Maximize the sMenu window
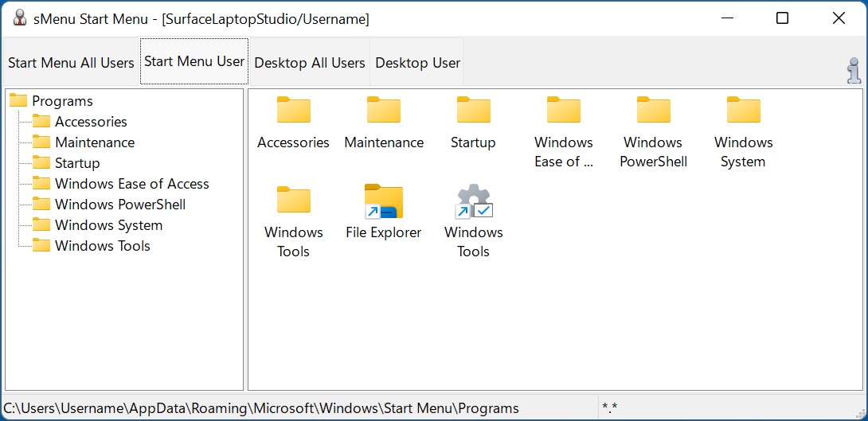The image size is (868, 421). 782,18
